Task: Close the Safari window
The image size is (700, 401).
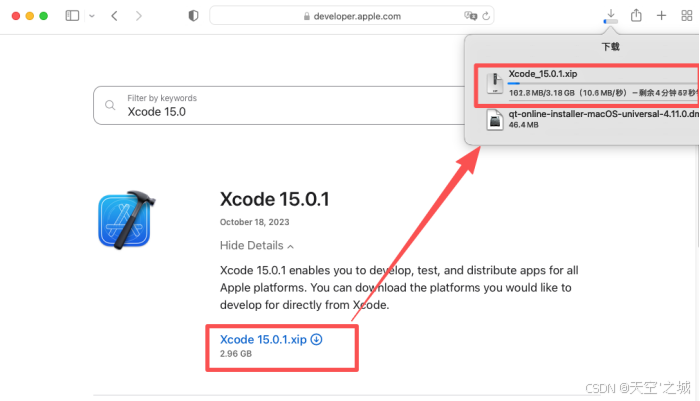Action: click(x=16, y=16)
